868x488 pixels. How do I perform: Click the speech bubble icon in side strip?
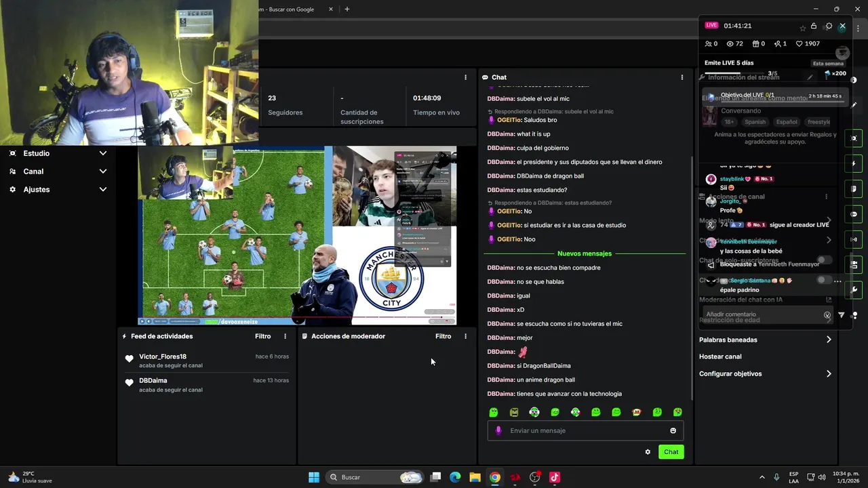tap(854, 214)
